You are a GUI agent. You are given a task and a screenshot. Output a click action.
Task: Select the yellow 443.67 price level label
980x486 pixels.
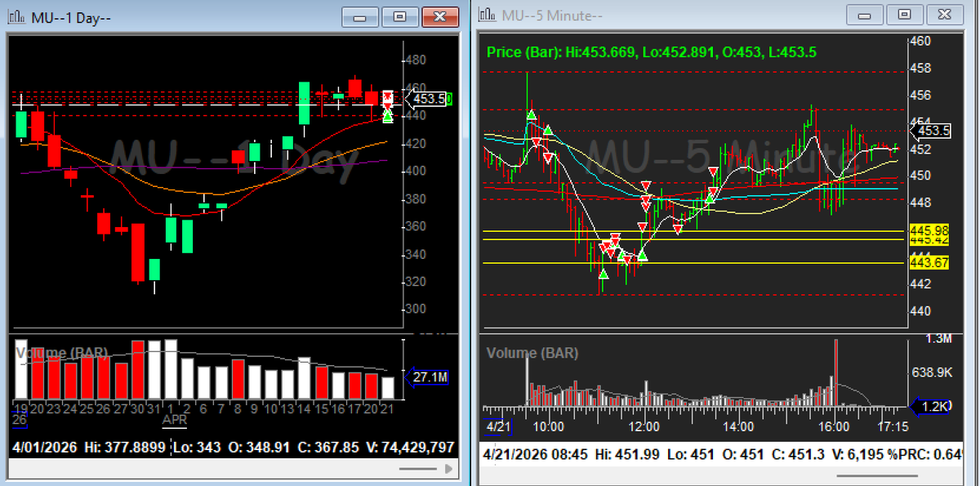[929, 262]
